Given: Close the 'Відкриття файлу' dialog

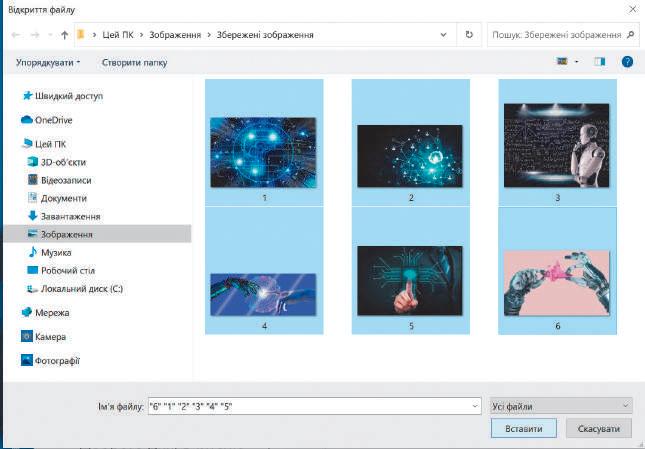Looking at the screenshot, I should [x=632, y=9].
